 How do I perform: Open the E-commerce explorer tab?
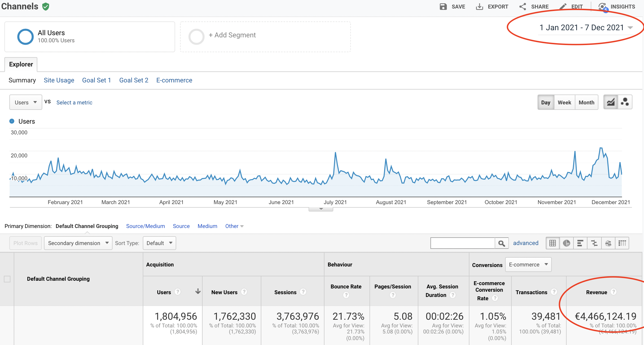pyautogui.click(x=174, y=80)
